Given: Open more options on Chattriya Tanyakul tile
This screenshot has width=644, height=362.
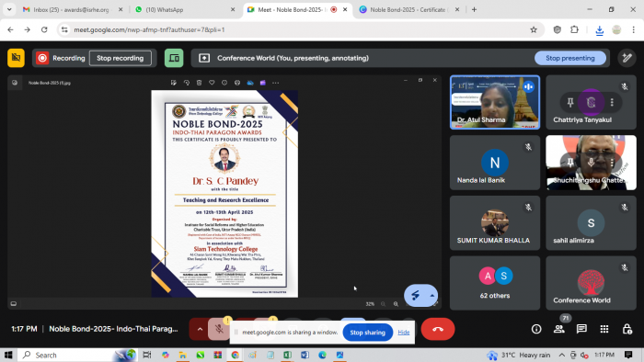Looking at the screenshot, I should point(612,102).
